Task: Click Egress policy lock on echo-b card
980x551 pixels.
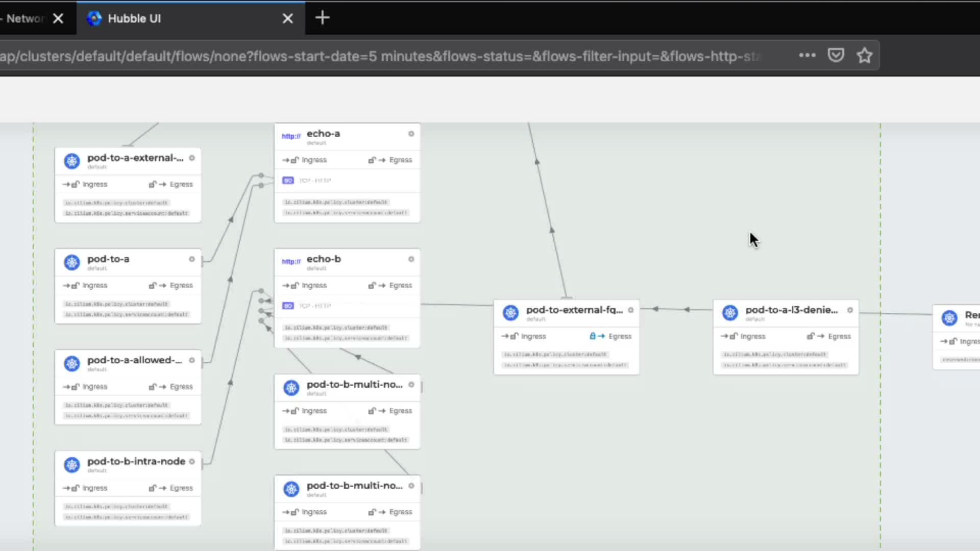Action: coord(372,286)
